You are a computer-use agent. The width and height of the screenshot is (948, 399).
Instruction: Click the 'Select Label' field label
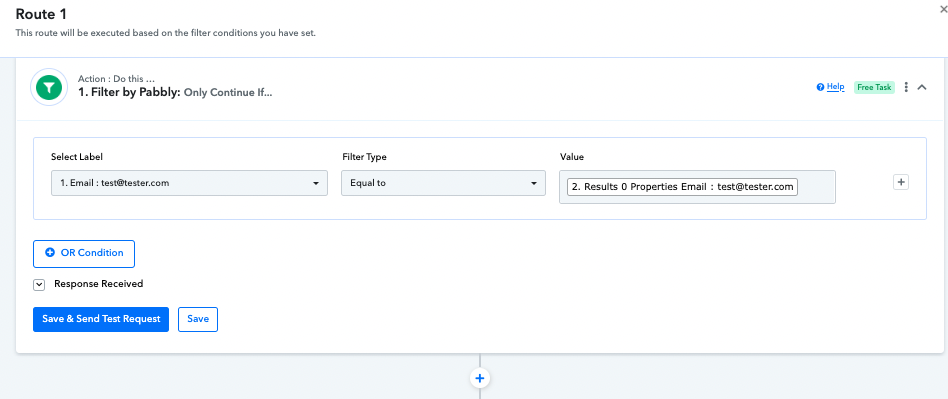point(77,157)
